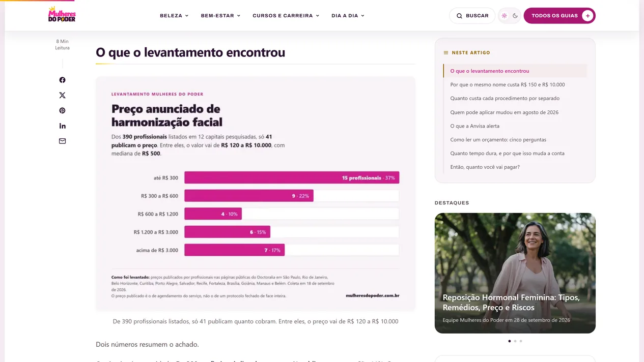Select first carousel dot under Destaques
This screenshot has height=362, width=644.
point(510,341)
